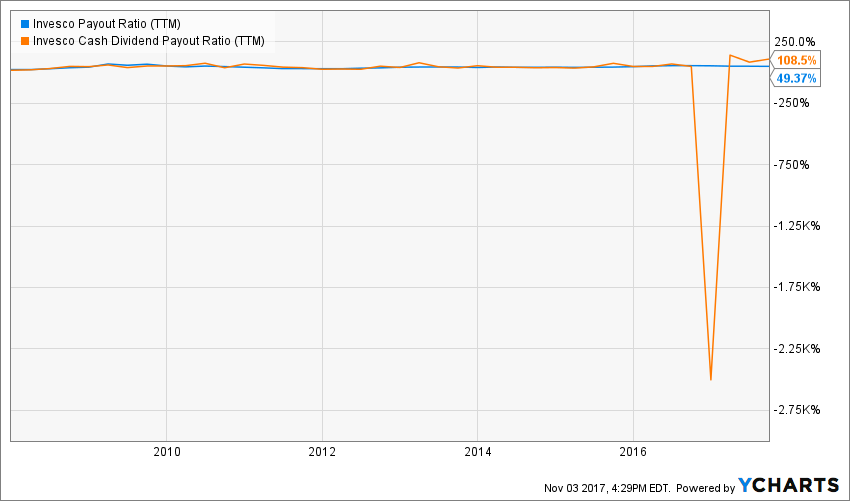Click the -750% y-axis label

tap(792, 165)
